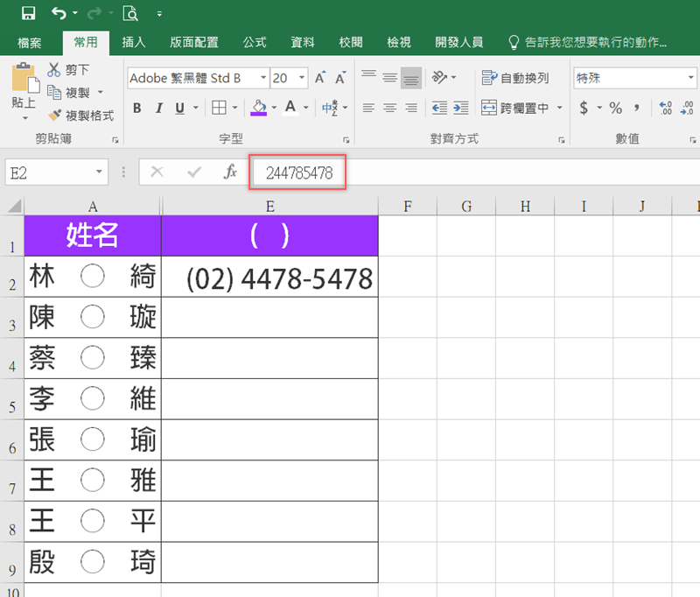
Task: Click the percent style % icon
Action: [x=615, y=109]
